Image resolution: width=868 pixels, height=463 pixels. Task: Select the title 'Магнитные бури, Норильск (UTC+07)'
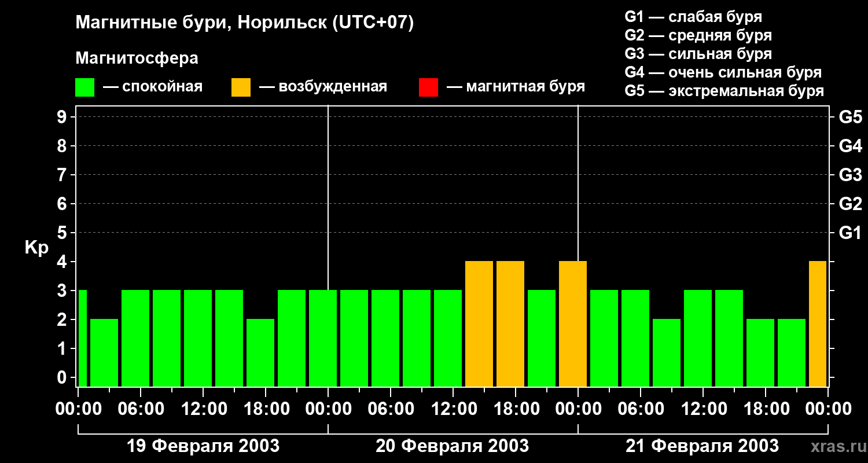[245, 23]
